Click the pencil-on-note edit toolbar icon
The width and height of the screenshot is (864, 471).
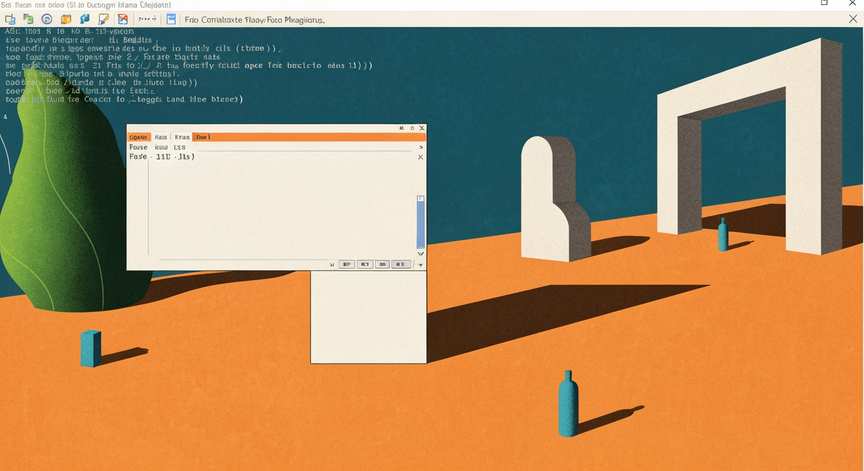(104, 19)
